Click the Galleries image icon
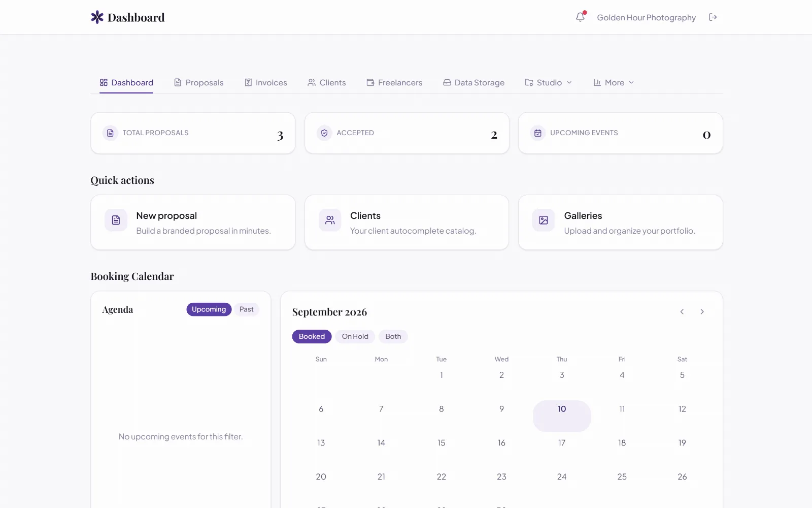This screenshot has width=812, height=508. [x=544, y=220]
